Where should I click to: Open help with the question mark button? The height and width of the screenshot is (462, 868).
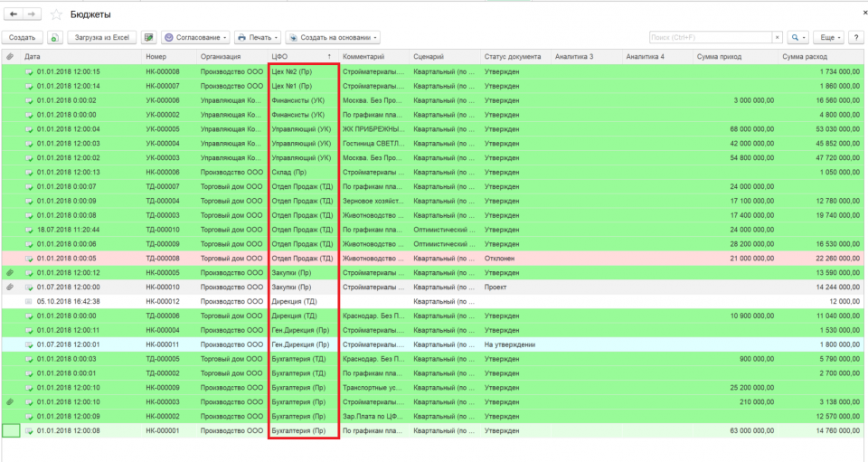855,37
